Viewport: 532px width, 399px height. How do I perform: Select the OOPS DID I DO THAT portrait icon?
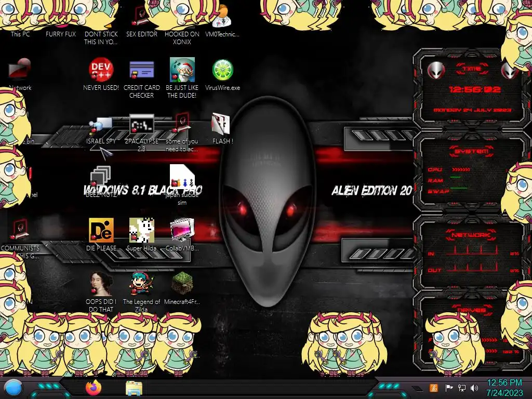coord(101,284)
